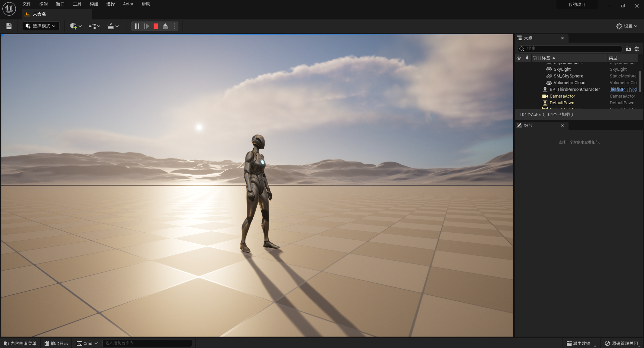The width and height of the screenshot is (644, 348).
Task: Click the SM_SkySphere static mesh icon
Action: [549, 76]
